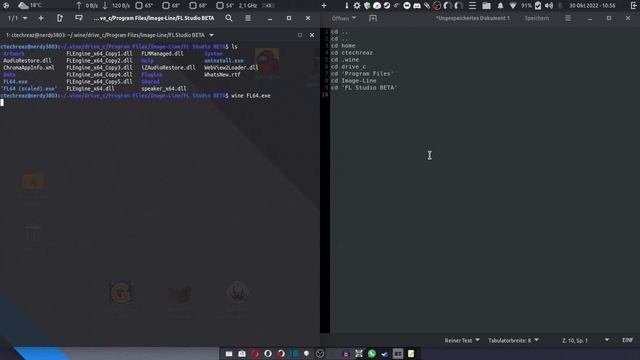Expand the arrow right of line/column indicator
640x360 pixels.
point(607,340)
